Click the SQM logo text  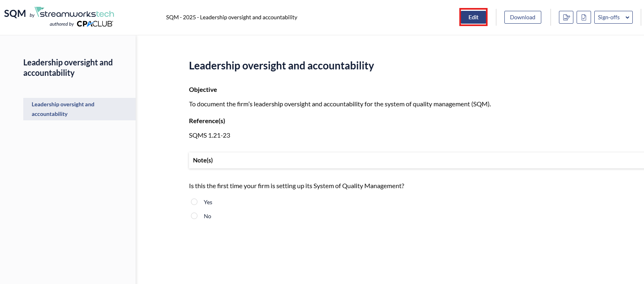coord(15,14)
